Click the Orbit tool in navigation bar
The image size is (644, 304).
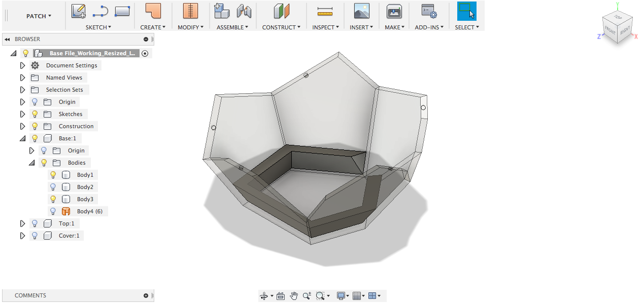264,296
